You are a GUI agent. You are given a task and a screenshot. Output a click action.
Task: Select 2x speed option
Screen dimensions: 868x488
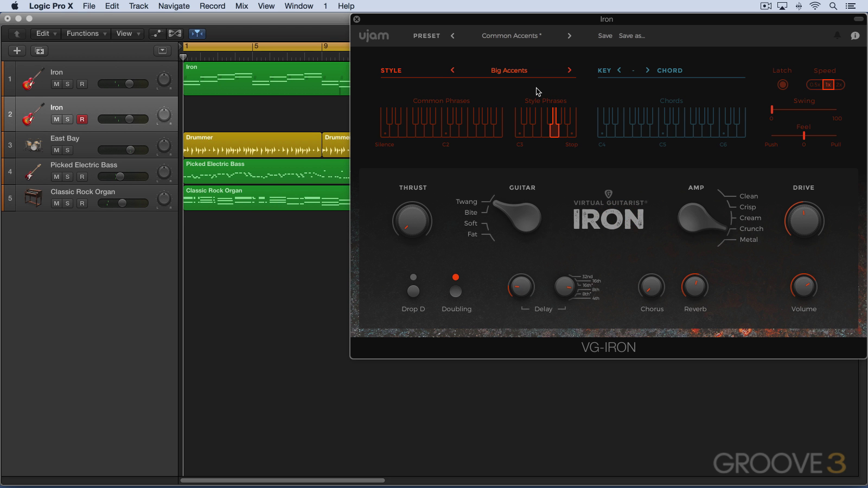click(839, 85)
